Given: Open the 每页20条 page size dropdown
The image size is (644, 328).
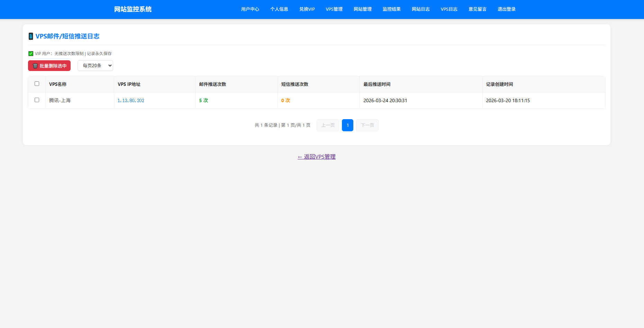Looking at the screenshot, I should click(x=95, y=66).
